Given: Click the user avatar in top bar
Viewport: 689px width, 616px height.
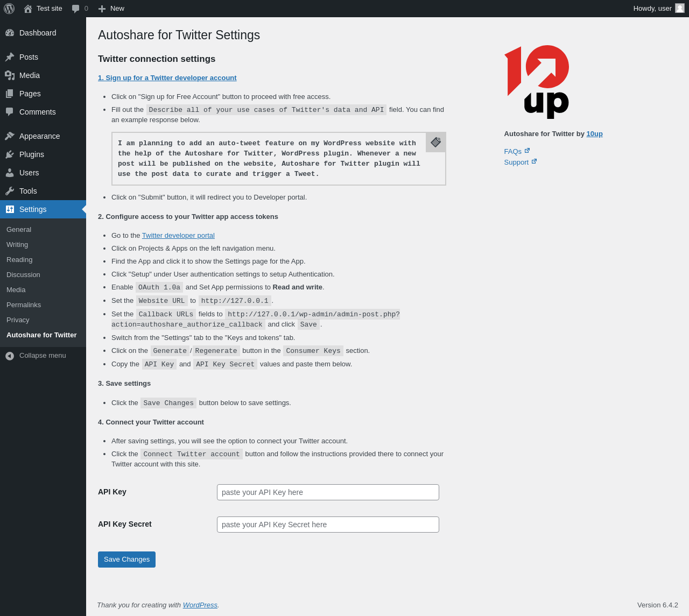Looking at the screenshot, I should [x=680, y=8].
